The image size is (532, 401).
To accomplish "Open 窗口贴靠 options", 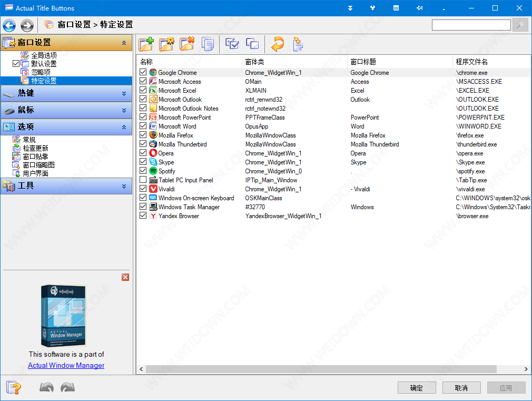I will (35, 157).
